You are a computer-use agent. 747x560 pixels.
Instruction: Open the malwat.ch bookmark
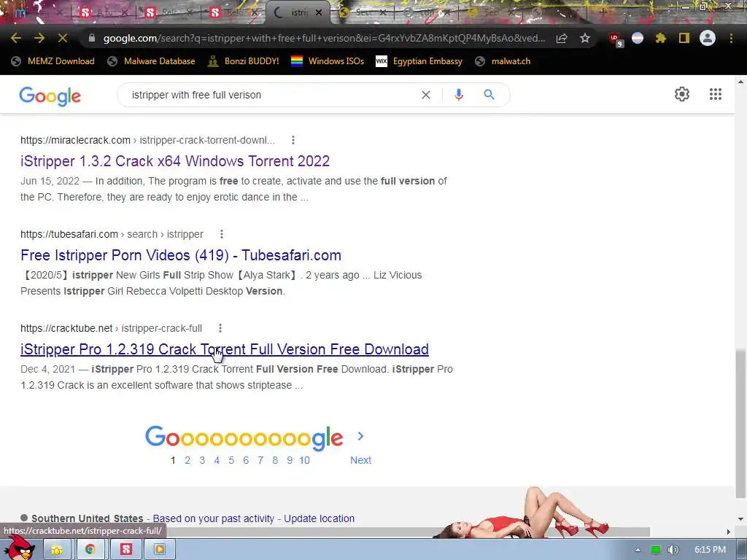503,61
